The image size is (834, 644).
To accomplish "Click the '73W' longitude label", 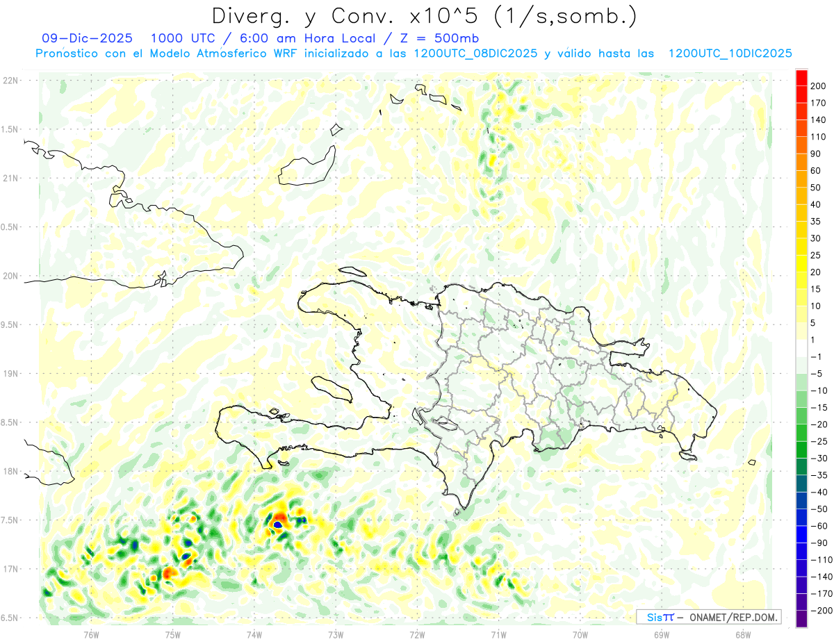I will 336,634.
